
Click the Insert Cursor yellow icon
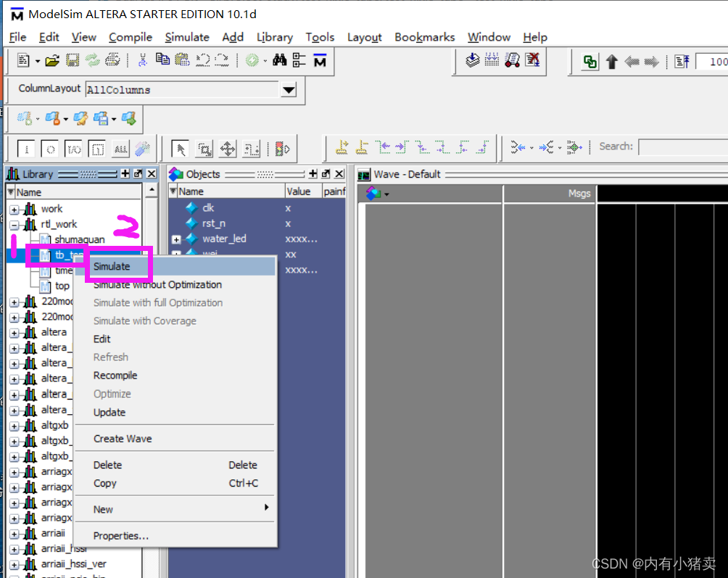click(x=342, y=147)
